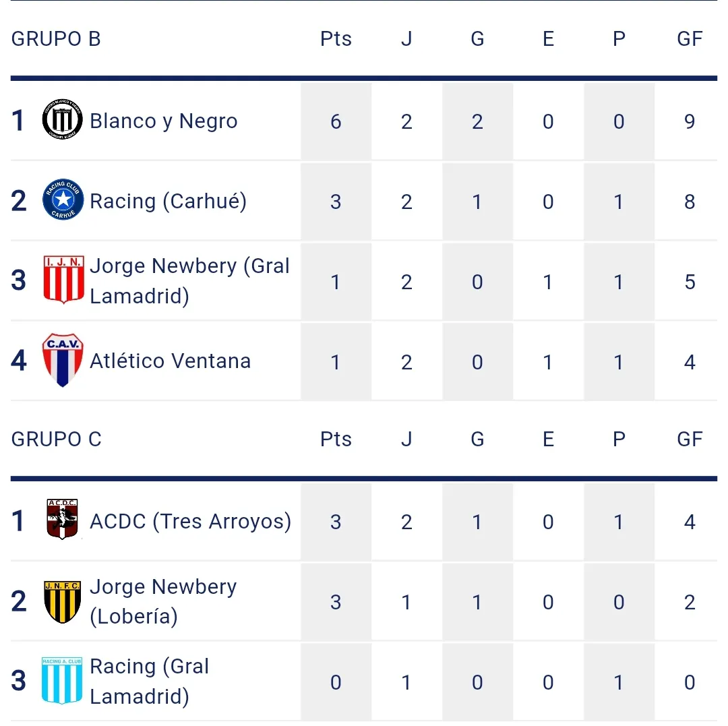Viewport: 728px width, 726px height.
Task: Open Jorge Newbery (Lobería) team name
Action: [x=163, y=601]
